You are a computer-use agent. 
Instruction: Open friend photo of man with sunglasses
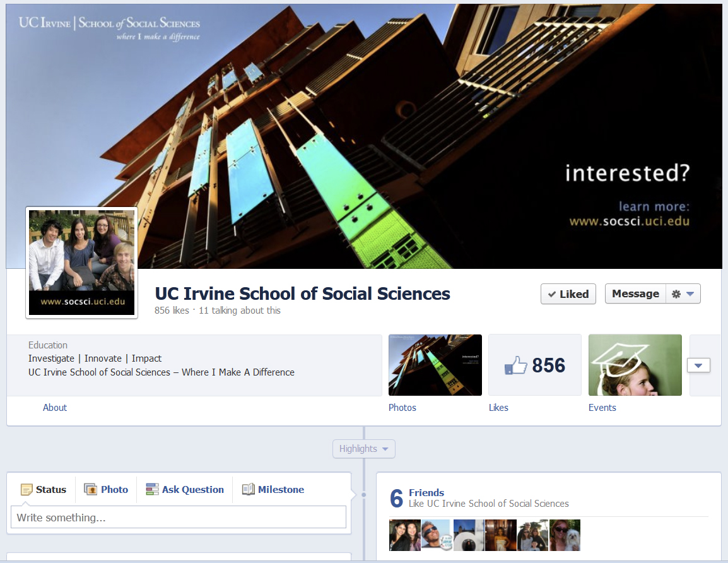pyautogui.click(x=437, y=535)
